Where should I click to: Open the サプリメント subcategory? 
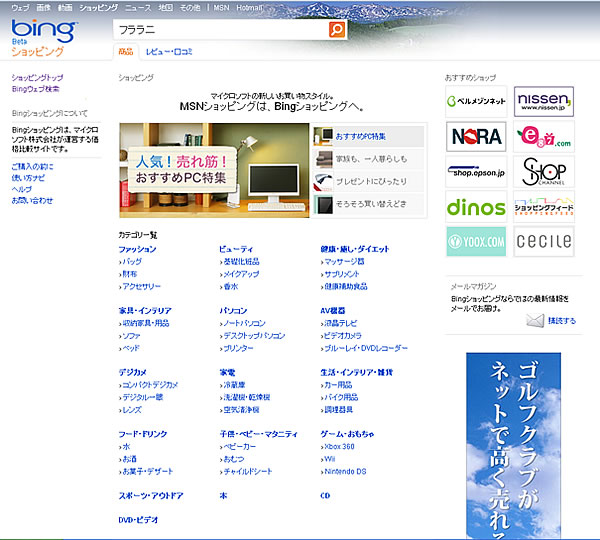coord(342,274)
